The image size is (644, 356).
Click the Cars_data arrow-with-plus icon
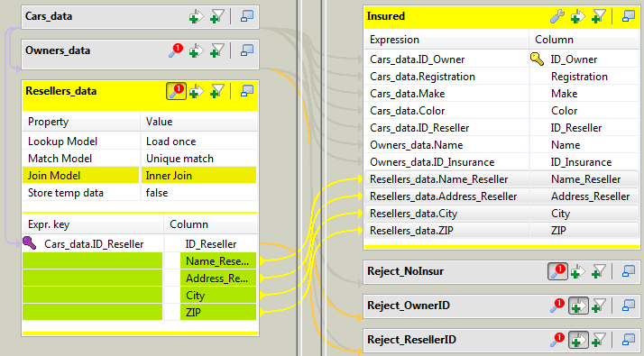(x=196, y=16)
